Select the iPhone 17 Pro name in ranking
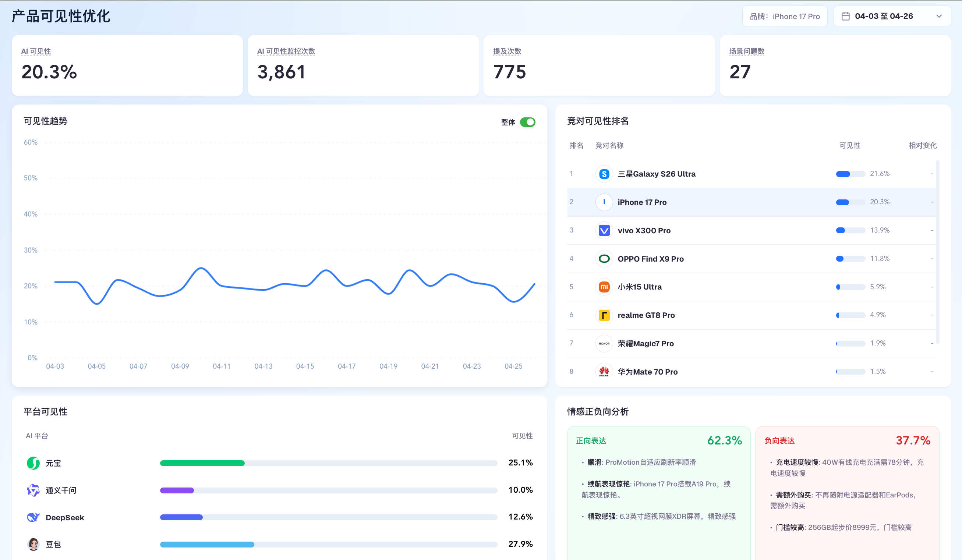This screenshot has height=560, width=962. [642, 202]
